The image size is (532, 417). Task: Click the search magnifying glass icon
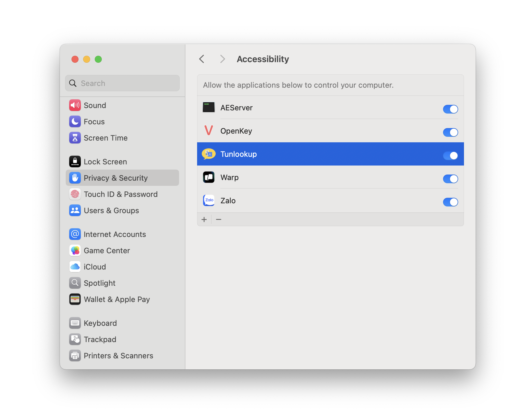(x=73, y=83)
